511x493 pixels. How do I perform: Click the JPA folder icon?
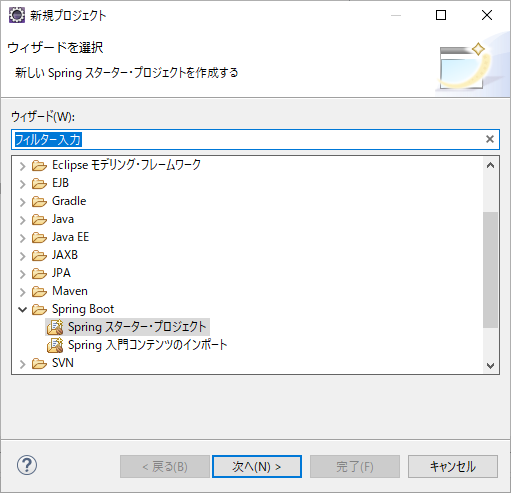tap(39, 273)
